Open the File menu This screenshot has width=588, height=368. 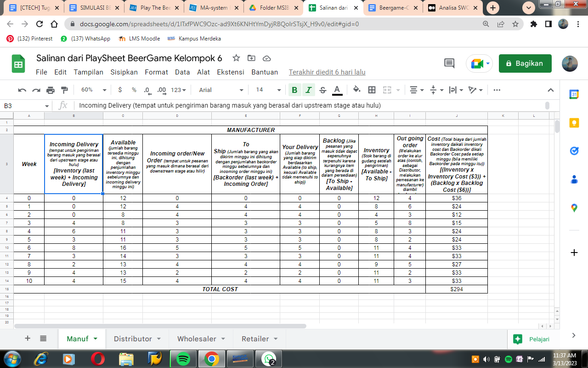(x=41, y=72)
